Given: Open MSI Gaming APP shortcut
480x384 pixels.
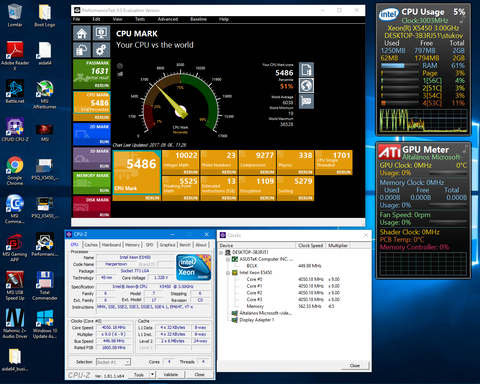Looking at the screenshot, I should (15, 248).
